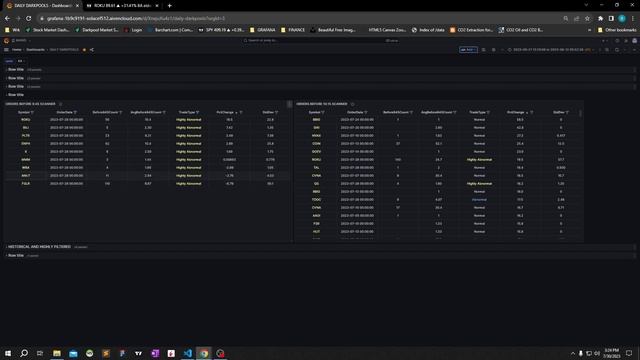The width and height of the screenshot is (640, 360).
Task: Launch Visual Studio Code from taskbar
Action: (187, 353)
